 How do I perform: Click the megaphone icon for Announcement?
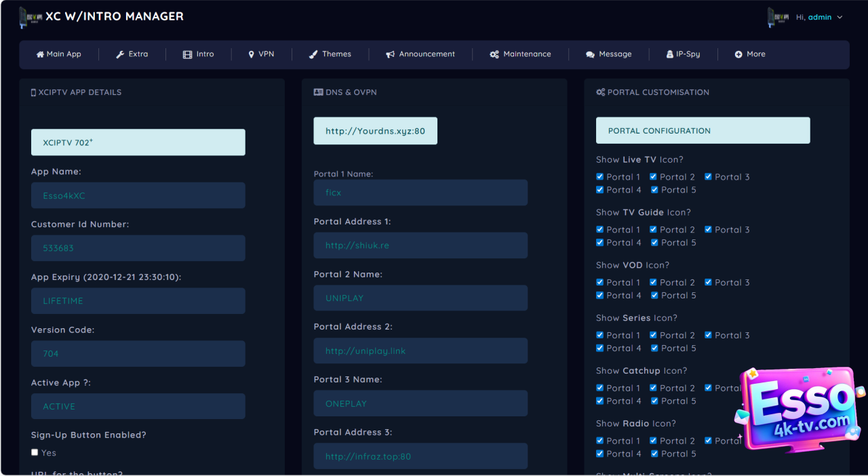tap(390, 54)
